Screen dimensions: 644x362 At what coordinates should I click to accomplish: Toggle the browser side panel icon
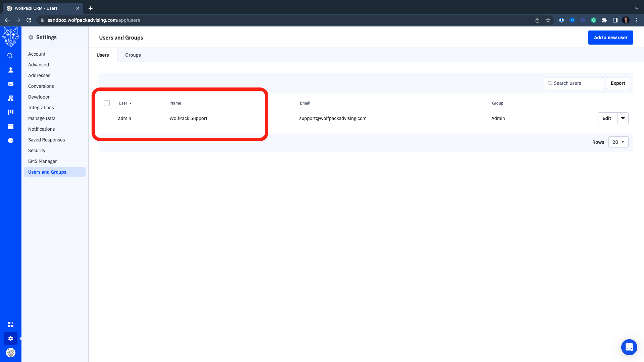coord(615,20)
